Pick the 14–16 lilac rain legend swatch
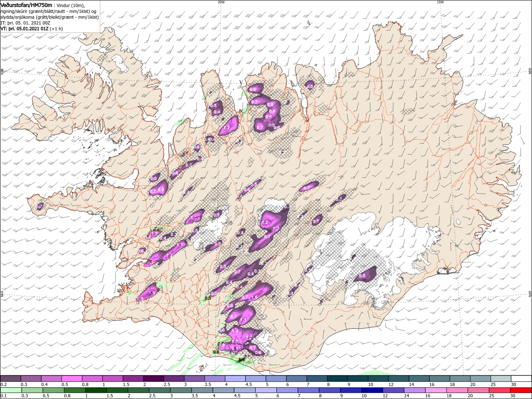 click(x=414, y=390)
